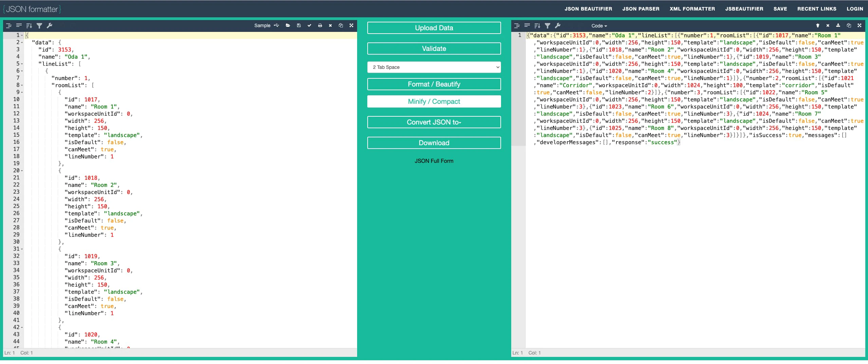Click the Sample link in left toolbar
Screen dimensions: 868x364
click(262, 25)
